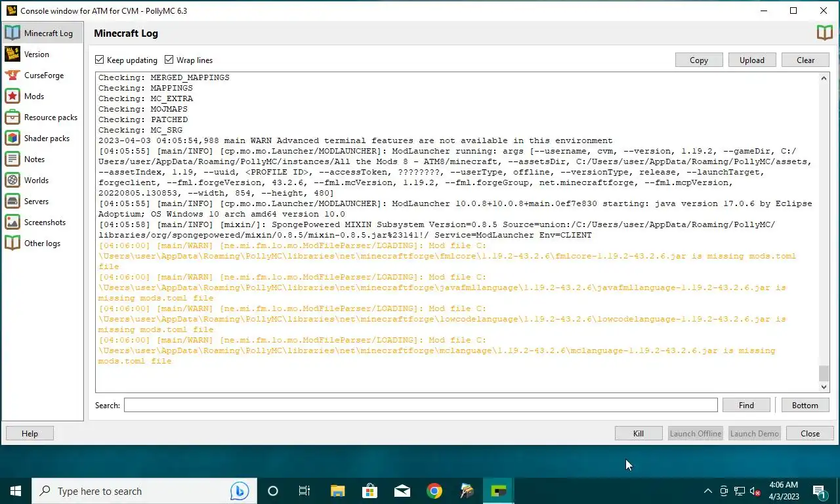View the Screenshots page
The image size is (840, 504).
[x=43, y=222]
